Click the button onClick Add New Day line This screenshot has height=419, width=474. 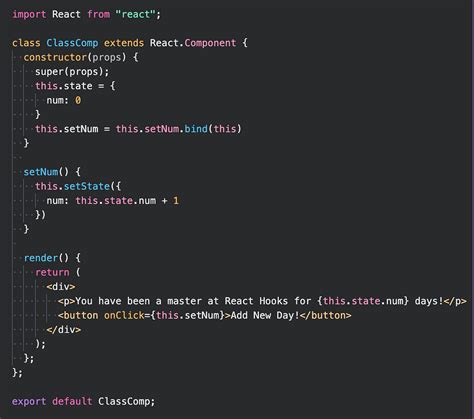pos(204,315)
